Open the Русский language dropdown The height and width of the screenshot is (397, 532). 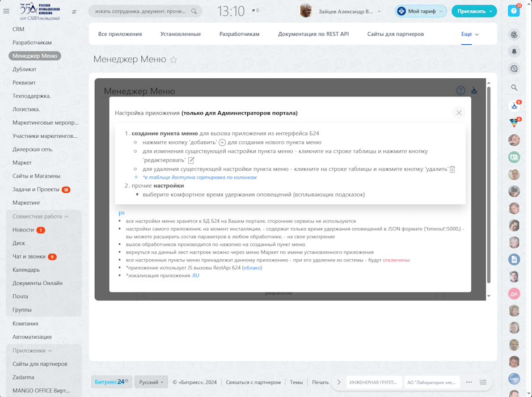[151, 382]
